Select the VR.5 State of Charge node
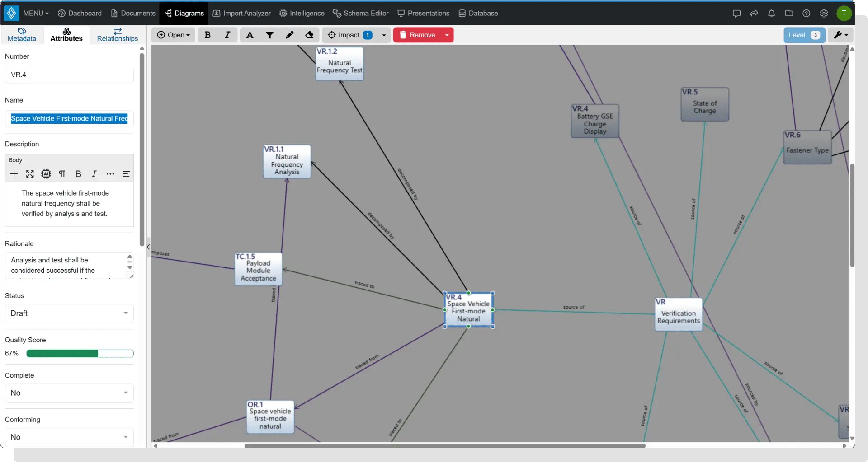 click(x=705, y=104)
